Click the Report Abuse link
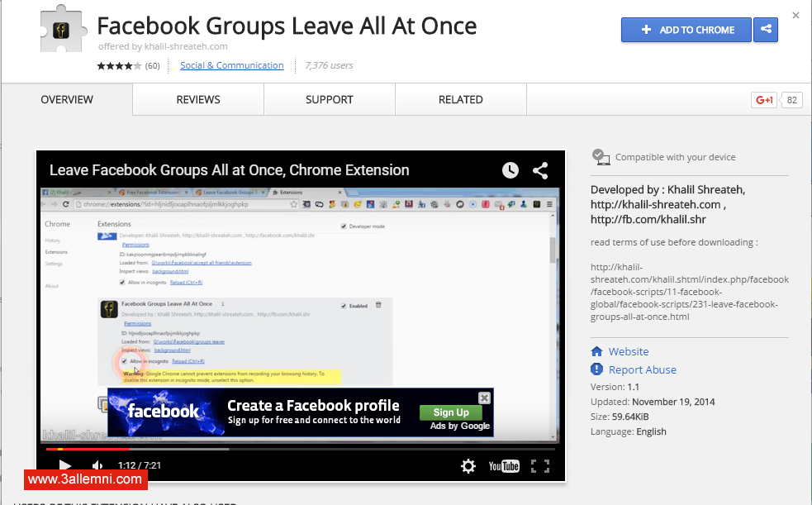 pyautogui.click(x=642, y=369)
